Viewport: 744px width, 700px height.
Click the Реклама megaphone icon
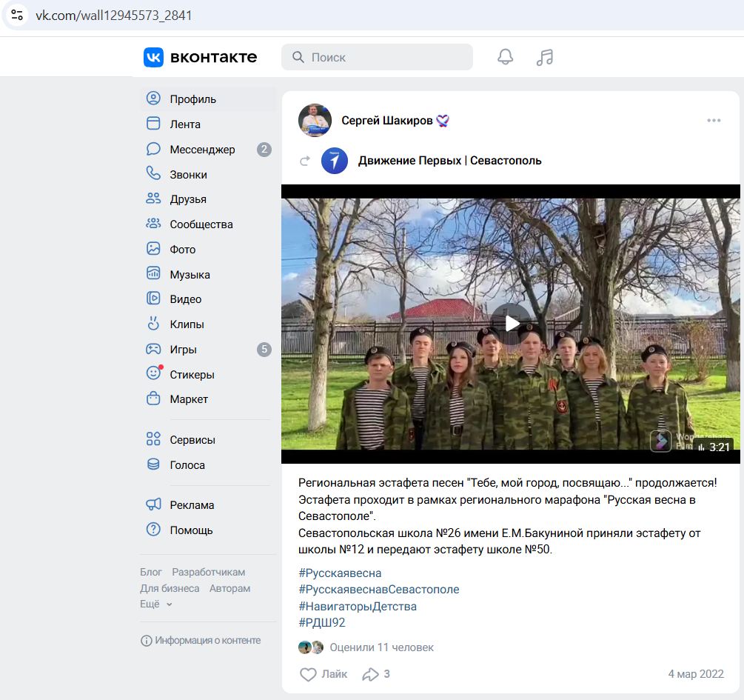153,504
